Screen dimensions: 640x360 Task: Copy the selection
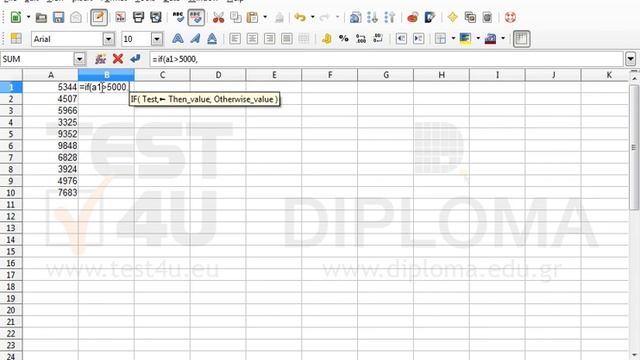click(x=236, y=18)
